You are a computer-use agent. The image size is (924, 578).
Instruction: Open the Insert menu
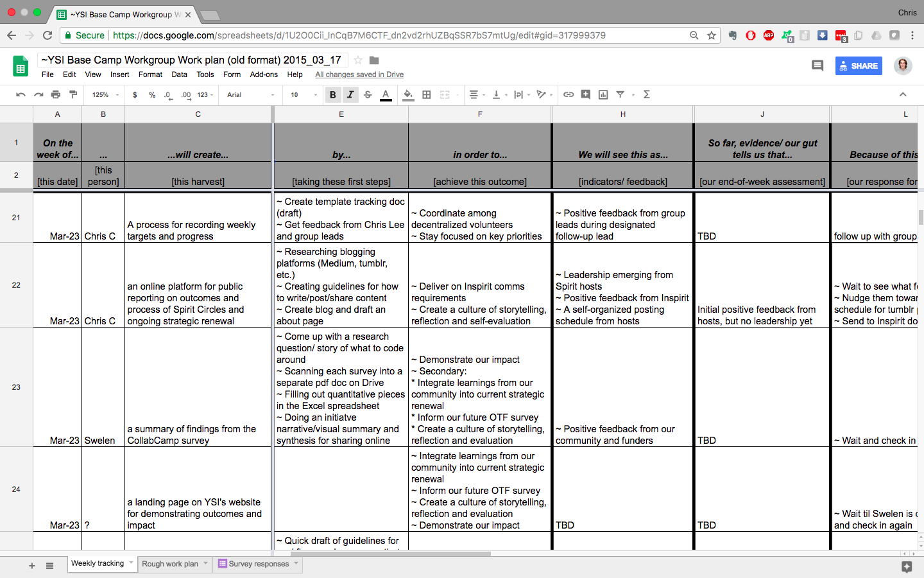(x=119, y=74)
